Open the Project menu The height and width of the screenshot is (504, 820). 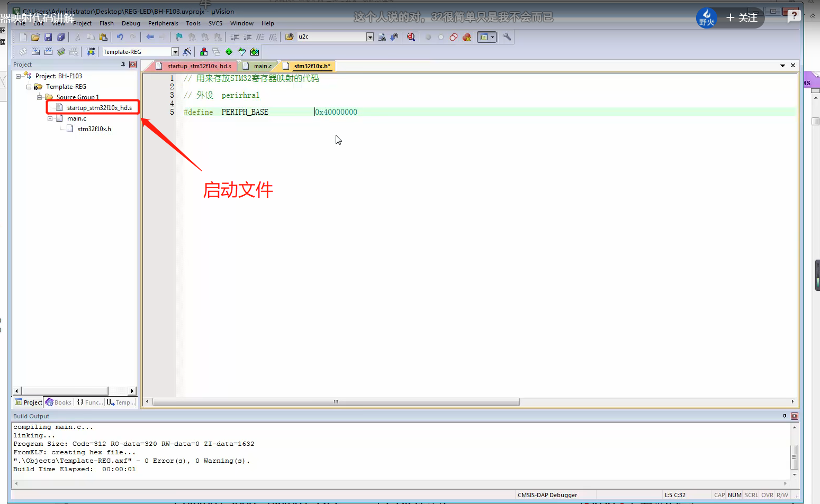click(82, 23)
